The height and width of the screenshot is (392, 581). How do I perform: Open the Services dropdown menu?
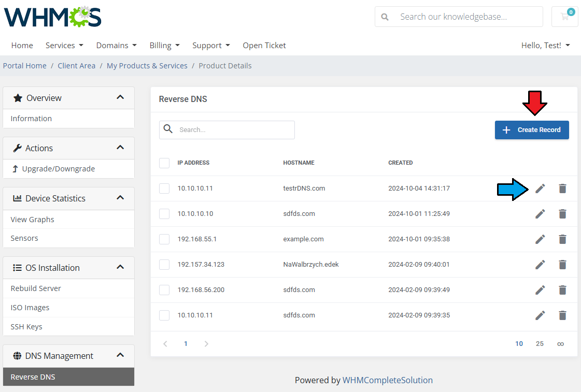64,46
